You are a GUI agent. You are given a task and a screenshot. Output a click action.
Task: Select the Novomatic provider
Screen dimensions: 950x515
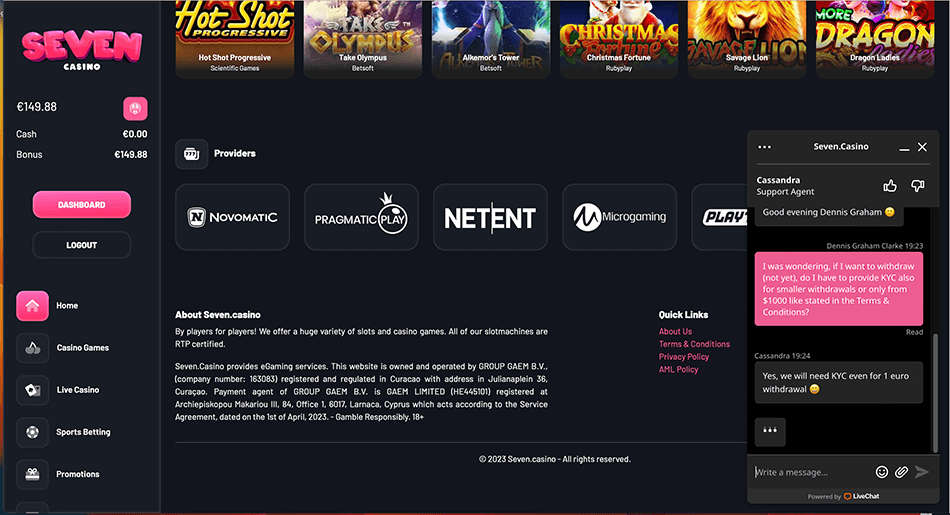click(x=233, y=217)
